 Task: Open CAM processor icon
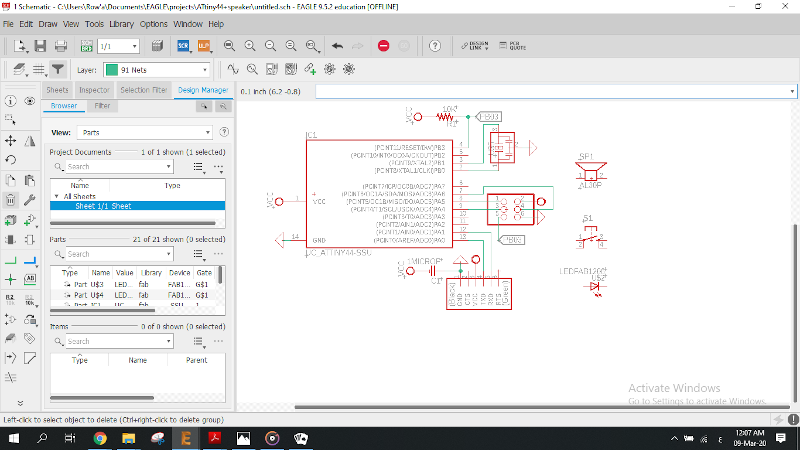pyautogui.click(x=157, y=46)
